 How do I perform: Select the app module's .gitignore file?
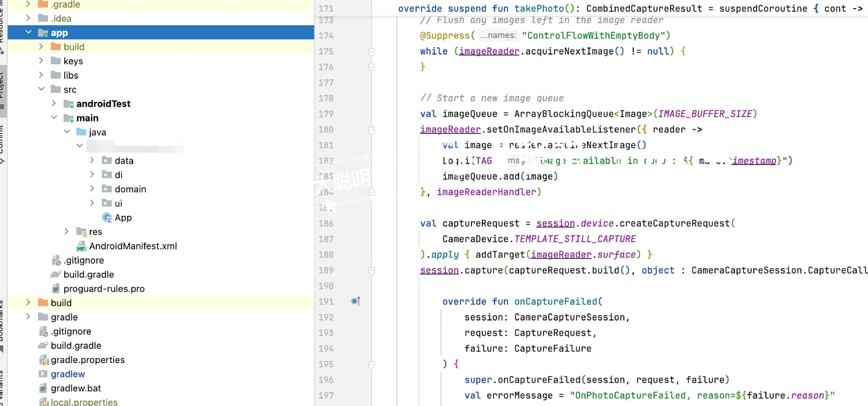click(83, 260)
